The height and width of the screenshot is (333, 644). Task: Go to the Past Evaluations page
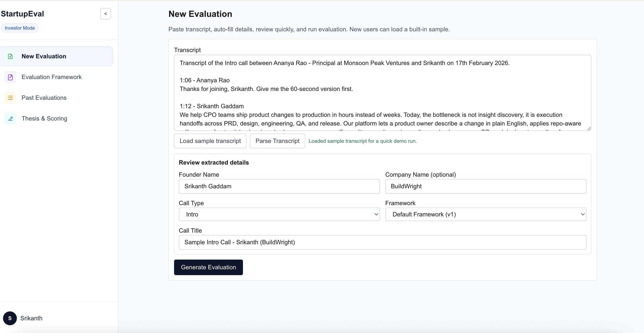[x=44, y=98]
